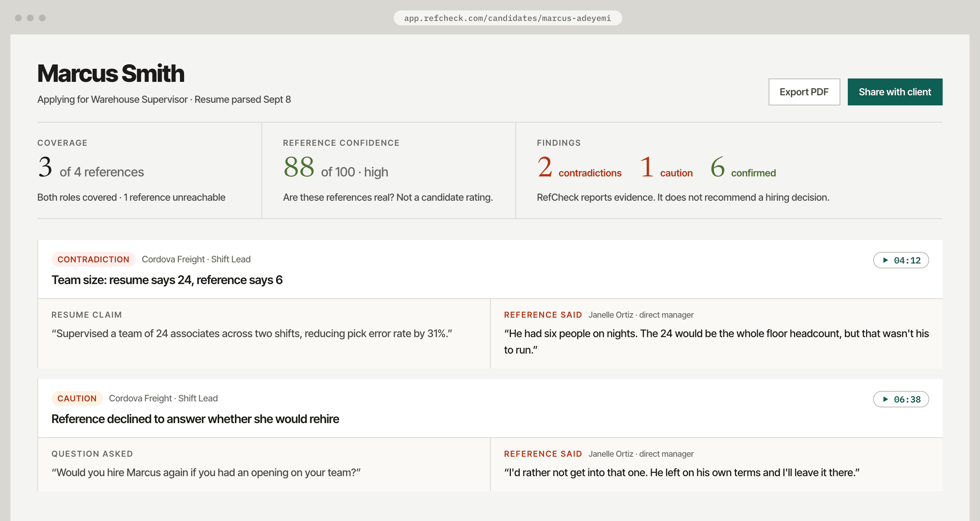
Task: Click the candidate name Marcus Smith
Action: click(111, 73)
